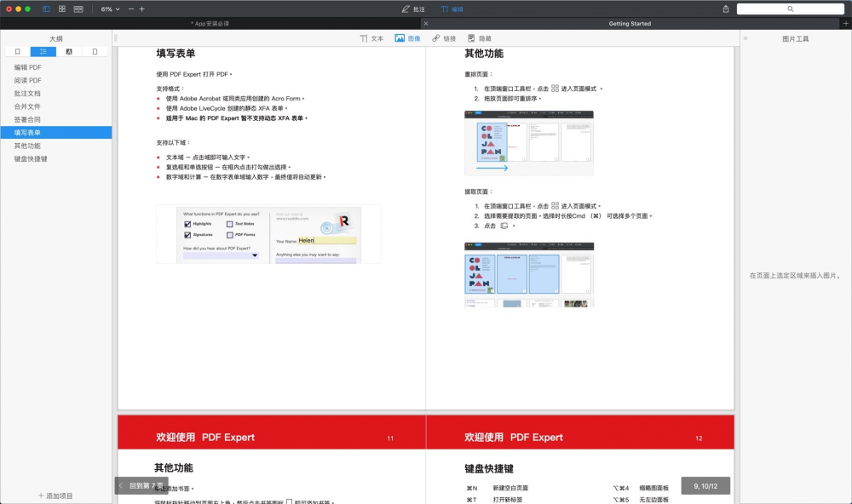Open the page thumbnails grid view

click(62, 9)
